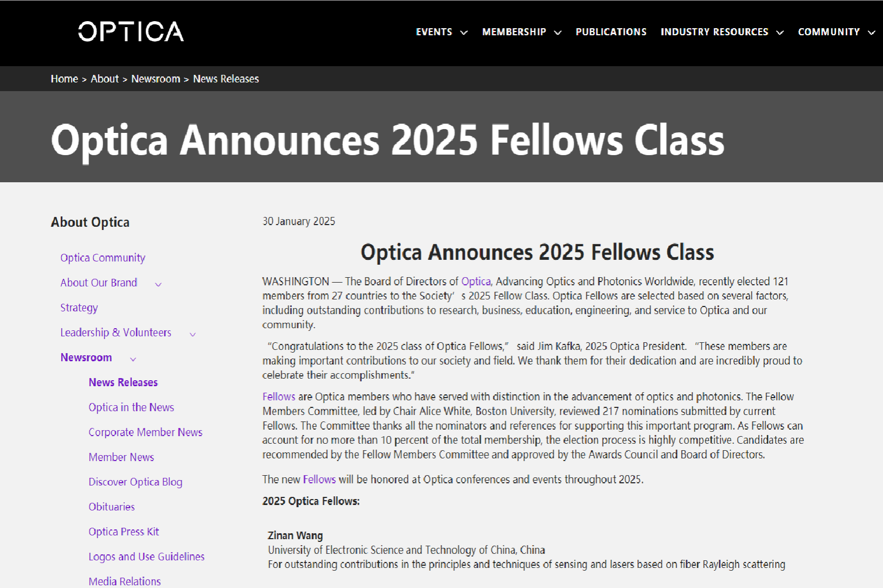The image size is (883, 588).
Task: Open the Discover Optica Blog link
Action: point(135,482)
